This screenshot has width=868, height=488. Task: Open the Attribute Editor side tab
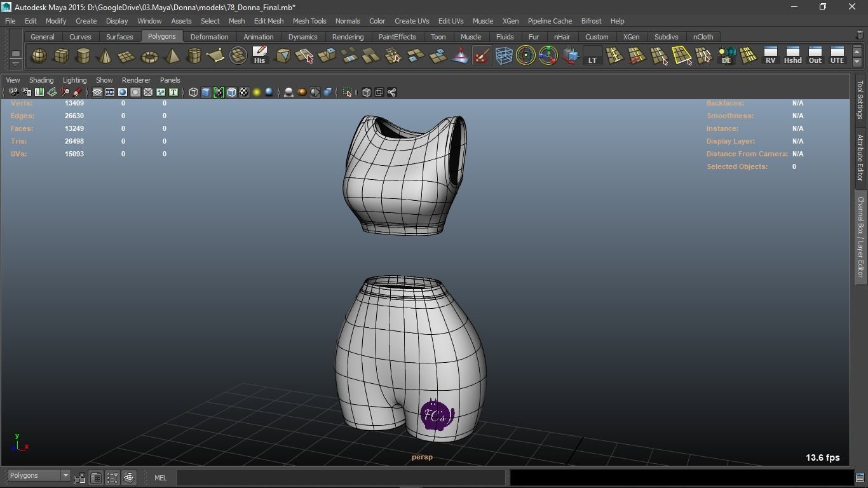pyautogui.click(x=860, y=158)
